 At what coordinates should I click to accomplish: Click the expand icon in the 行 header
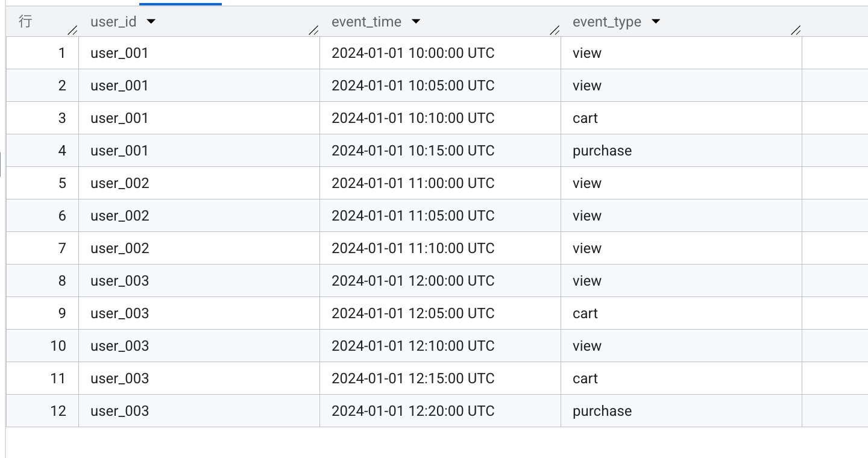(x=72, y=30)
